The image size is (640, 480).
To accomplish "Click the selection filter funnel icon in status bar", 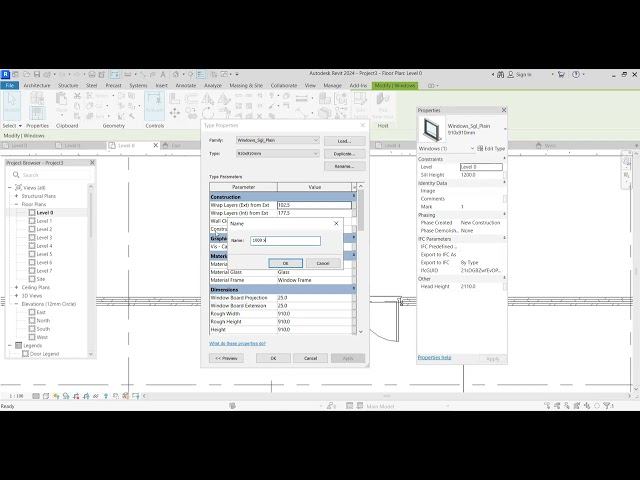I will coord(607,406).
